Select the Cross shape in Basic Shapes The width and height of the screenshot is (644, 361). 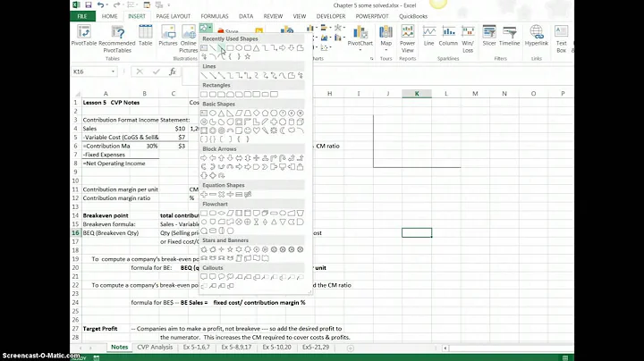(x=274, y=122)
